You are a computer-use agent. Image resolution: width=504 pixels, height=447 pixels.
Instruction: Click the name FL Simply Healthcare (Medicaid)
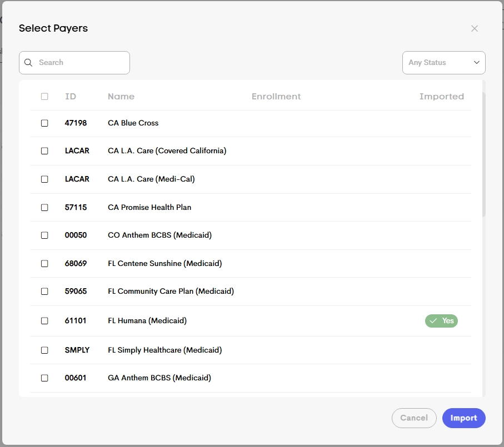[x=165, y=350]
